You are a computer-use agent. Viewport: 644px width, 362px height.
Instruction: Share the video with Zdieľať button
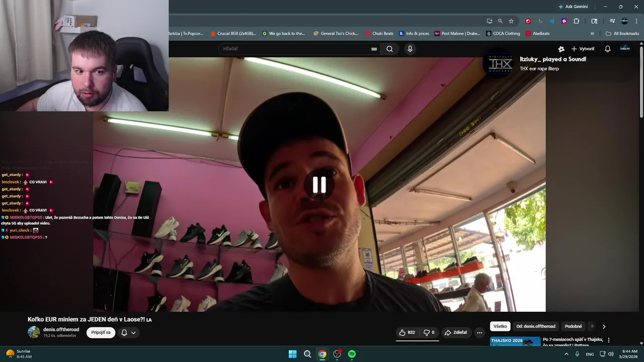(456, 332)
